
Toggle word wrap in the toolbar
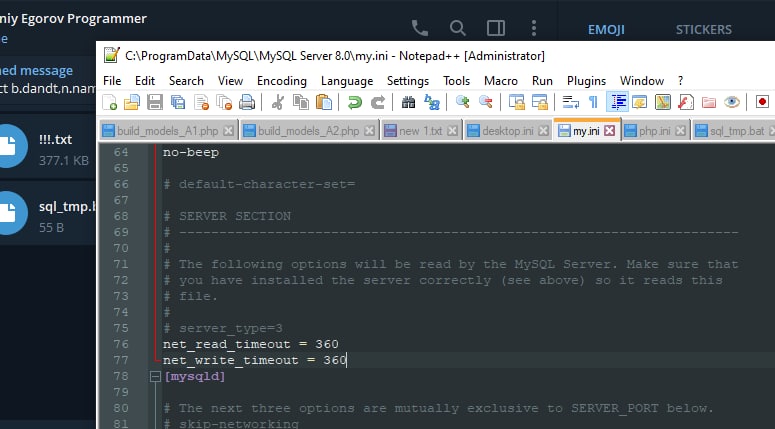pos(570,102)
